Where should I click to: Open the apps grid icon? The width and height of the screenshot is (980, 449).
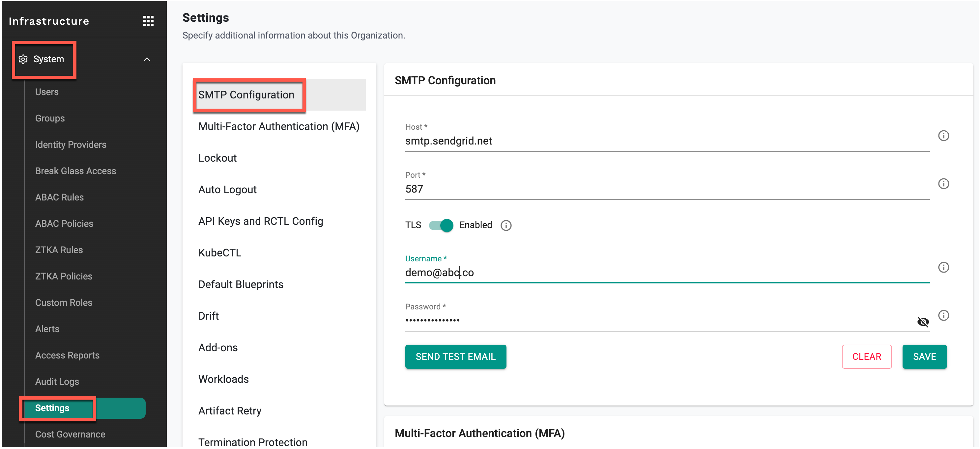[148, 21]
